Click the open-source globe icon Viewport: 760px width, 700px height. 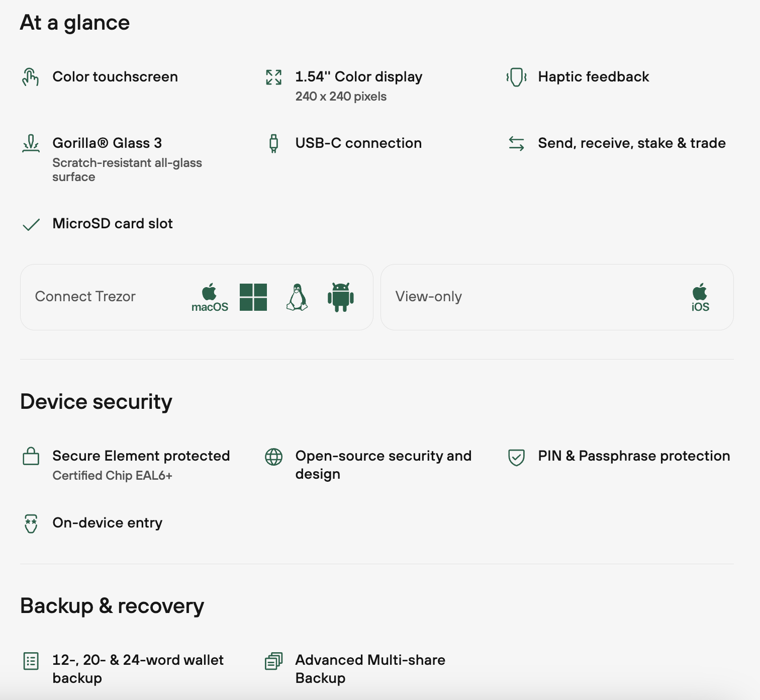pyautogui.click(x=273, y=457)
